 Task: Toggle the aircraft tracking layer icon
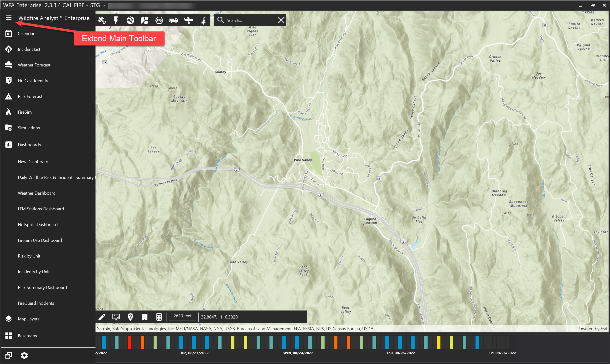click(x=188, y=20)
